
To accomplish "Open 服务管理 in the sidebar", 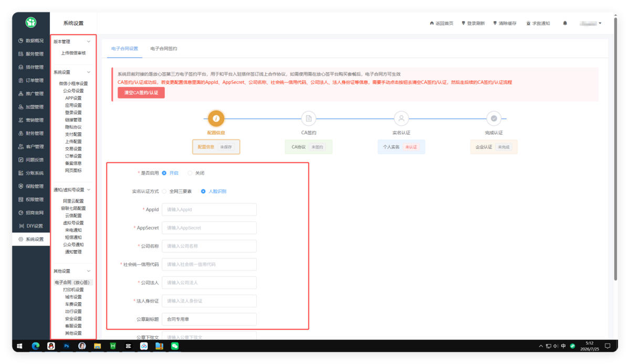I will tap(31, 54).
